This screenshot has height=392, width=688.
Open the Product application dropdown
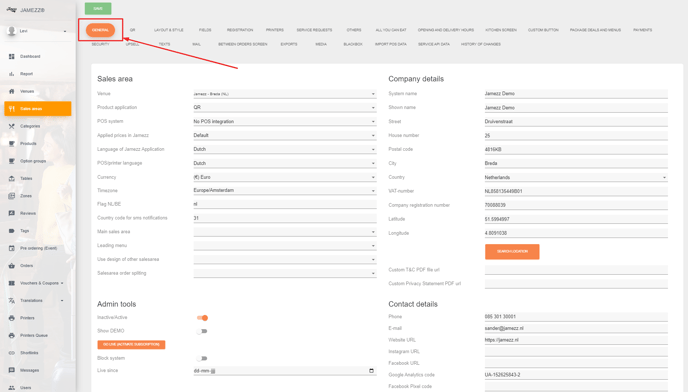pyautogui.click(x=285, y=108)
